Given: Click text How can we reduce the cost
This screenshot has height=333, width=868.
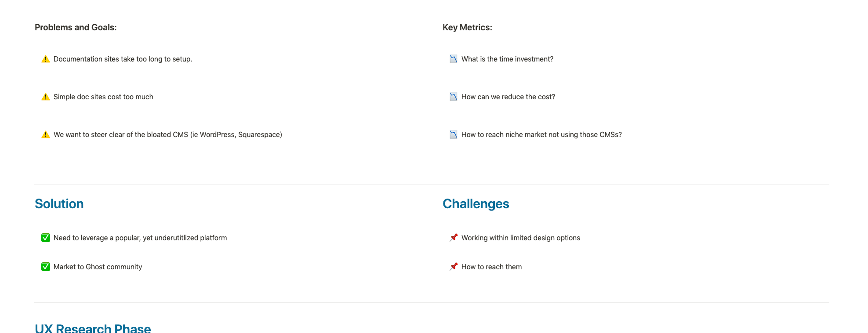Looking at the screenshot, I should pos(508,97).
